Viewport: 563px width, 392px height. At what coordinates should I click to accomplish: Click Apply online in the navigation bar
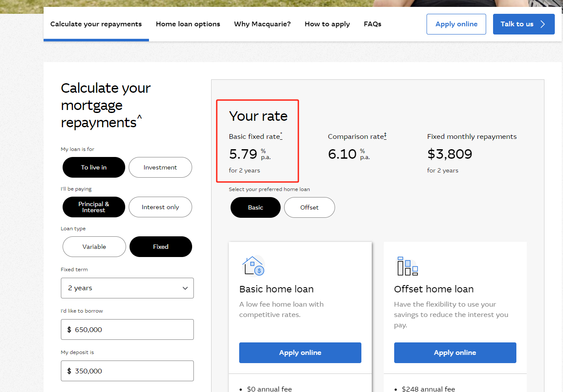point(456,24)
